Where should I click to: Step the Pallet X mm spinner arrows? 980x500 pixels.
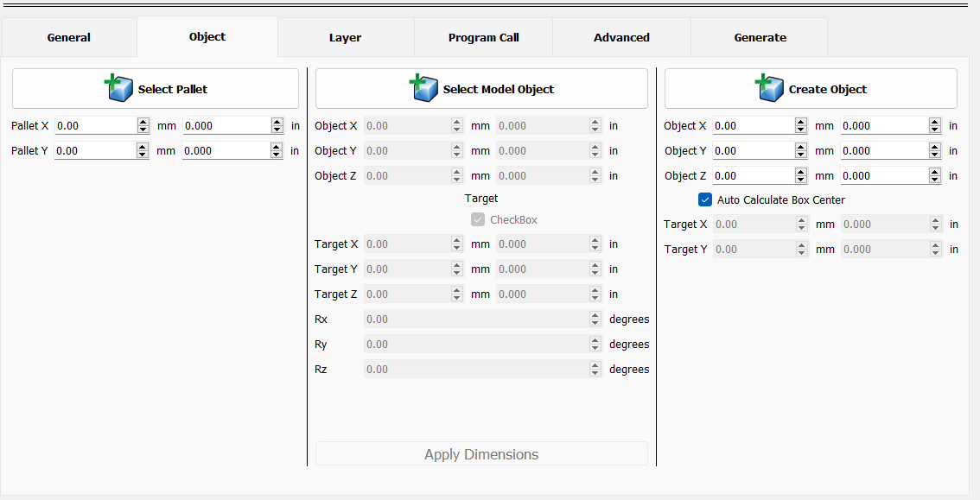(143, 126)
